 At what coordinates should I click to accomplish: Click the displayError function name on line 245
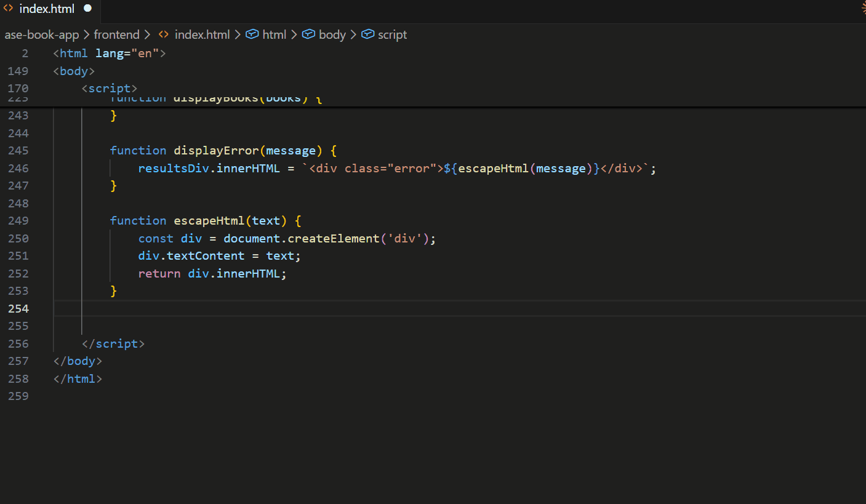(216, 151)
